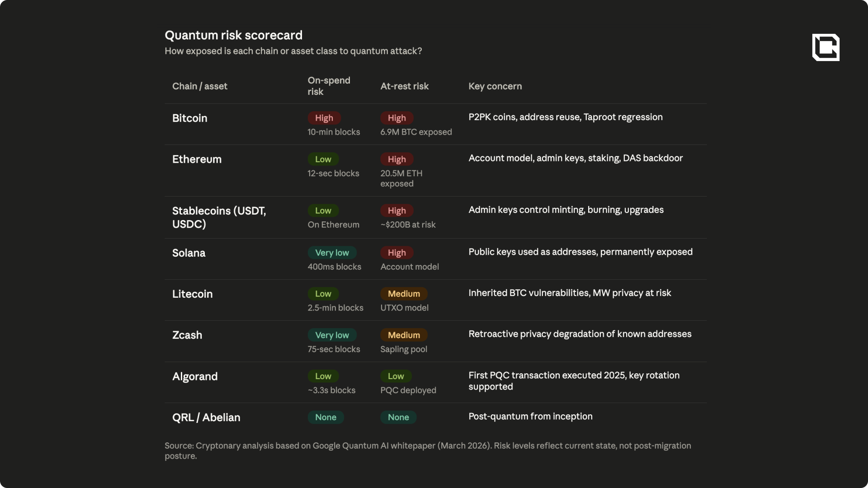Click the 'Post-quantum from inception' text

(x=530, y=417)
